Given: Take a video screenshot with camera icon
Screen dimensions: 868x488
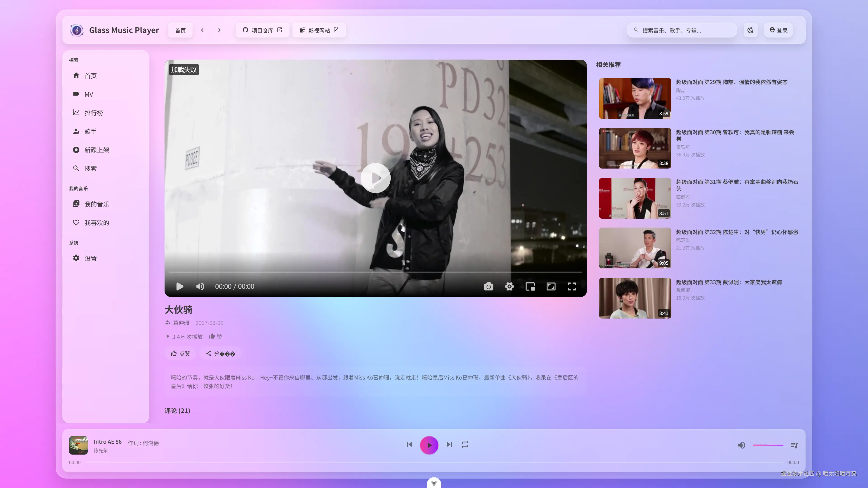Looking at the screenshot, I should pos(488,286).
